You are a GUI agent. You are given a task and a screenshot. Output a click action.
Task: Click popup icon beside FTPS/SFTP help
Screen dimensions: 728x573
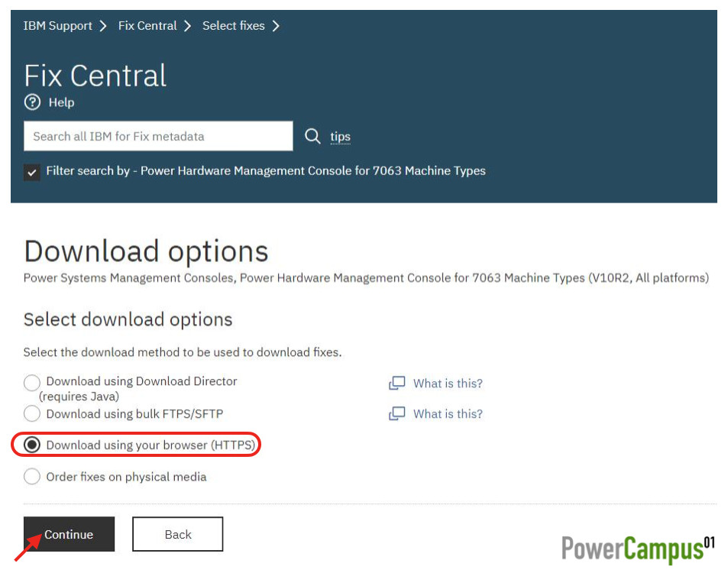pos(397,413)
